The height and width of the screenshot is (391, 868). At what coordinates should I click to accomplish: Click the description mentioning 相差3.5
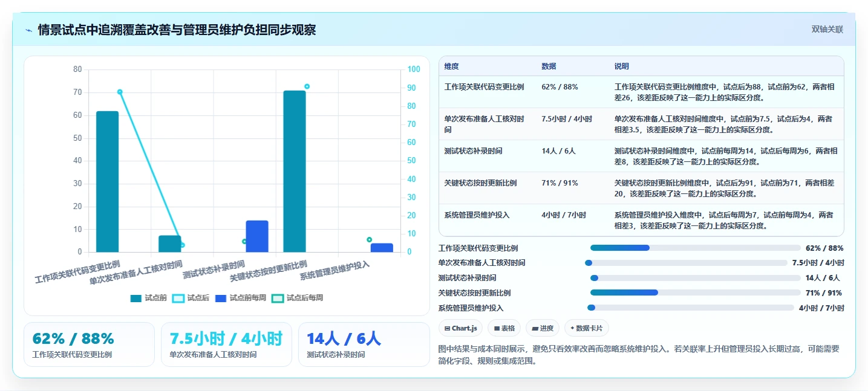724,124
